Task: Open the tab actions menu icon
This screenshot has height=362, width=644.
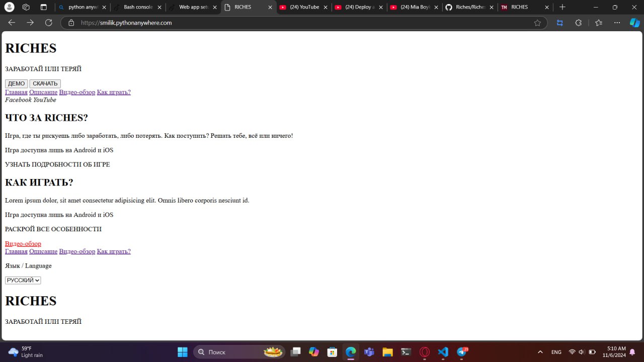Action: [43, 7]
